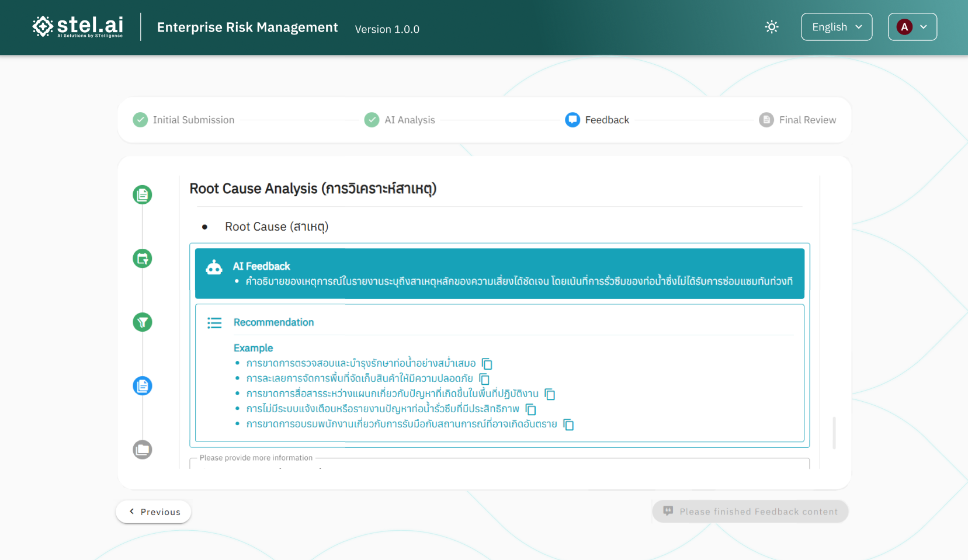968x560 pixels.
Task: Click the second green sidebar step icon
Action: 143,258
